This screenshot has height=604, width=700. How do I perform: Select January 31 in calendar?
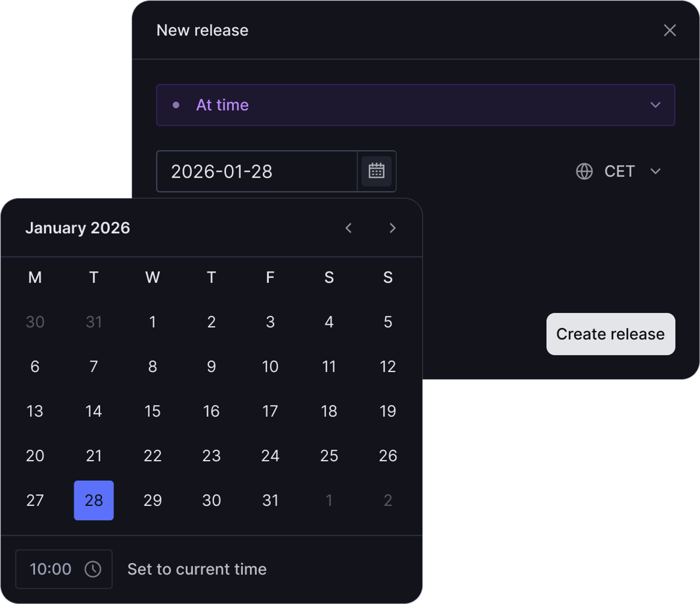tap(270, 500)
